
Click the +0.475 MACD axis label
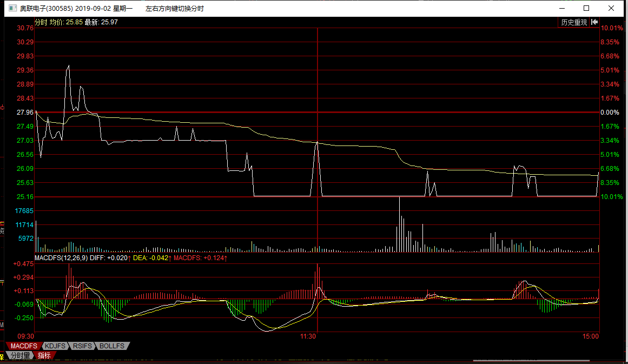[x=24, y=264]
